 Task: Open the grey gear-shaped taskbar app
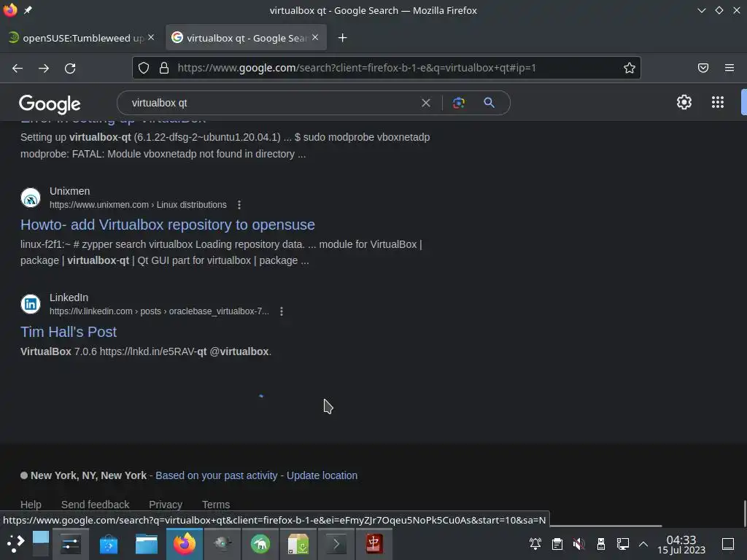[x=222, y=544]
